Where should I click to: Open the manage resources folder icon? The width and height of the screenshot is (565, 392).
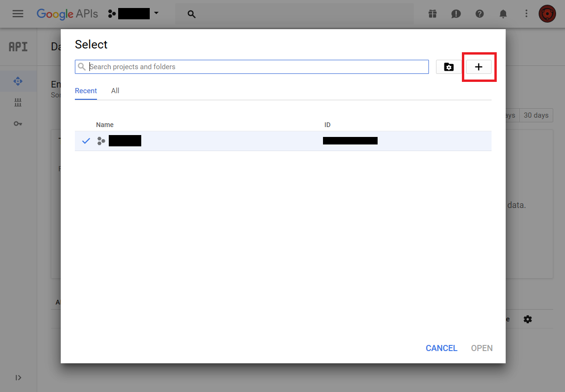[x=449, y=67]
